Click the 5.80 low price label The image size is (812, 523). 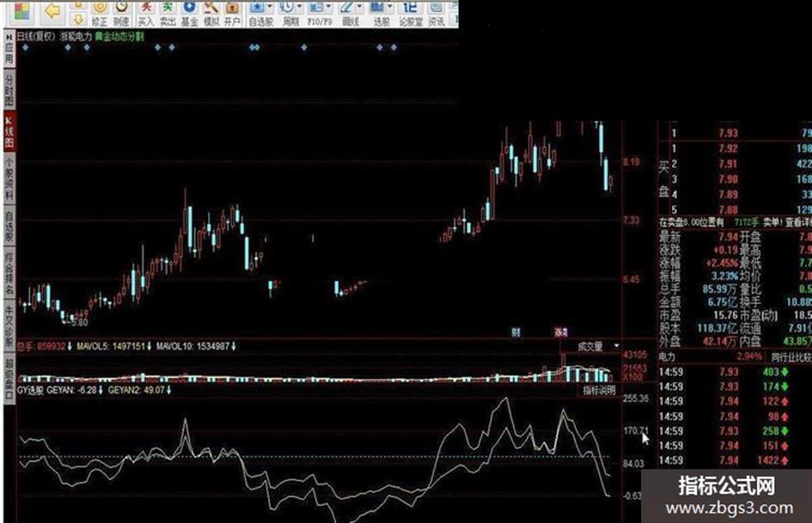coord(80,322)
